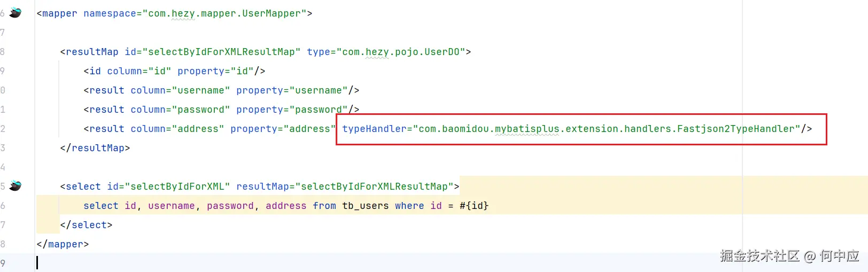This screenshot has height=272, width=868.
Task: Click the MyBatis gutter icon beside the select tag
Action: coord(15,186)
